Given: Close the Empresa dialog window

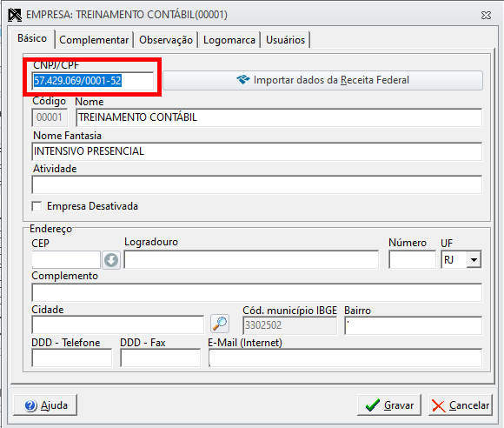Looking at the screenshot, I should coord(486,15).
